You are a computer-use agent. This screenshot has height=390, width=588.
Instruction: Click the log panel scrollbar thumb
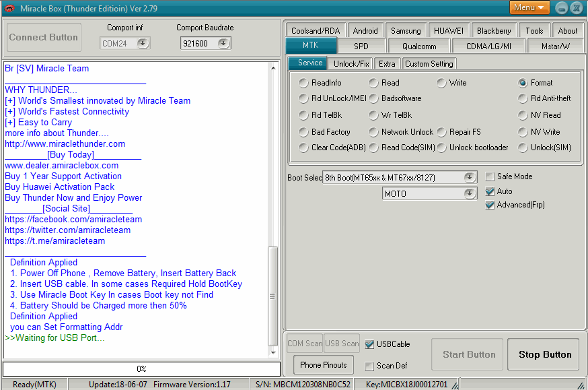(273, 296)
